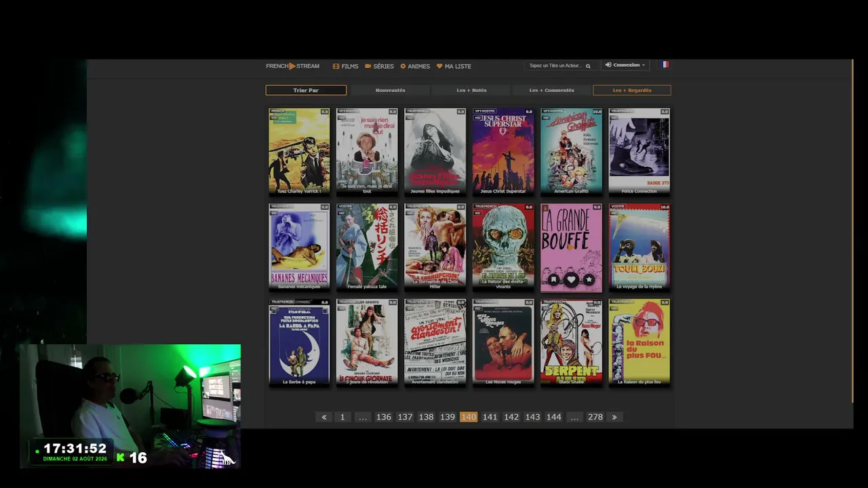Open Le Retour des morts-vivants poster
Image resolution: width=868 pixels, height=488 pixels.
pyautogui.click(x=503, y=247)
